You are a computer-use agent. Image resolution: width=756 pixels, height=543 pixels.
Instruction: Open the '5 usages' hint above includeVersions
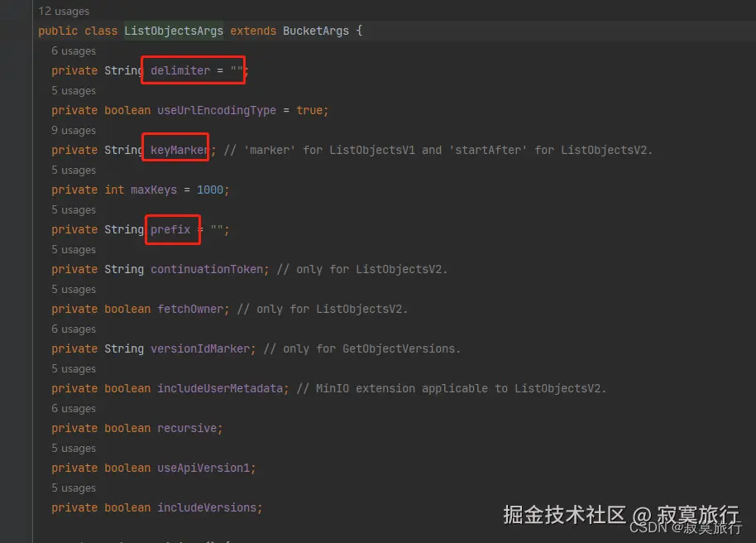pyautogui.click(x=74, y=488)
